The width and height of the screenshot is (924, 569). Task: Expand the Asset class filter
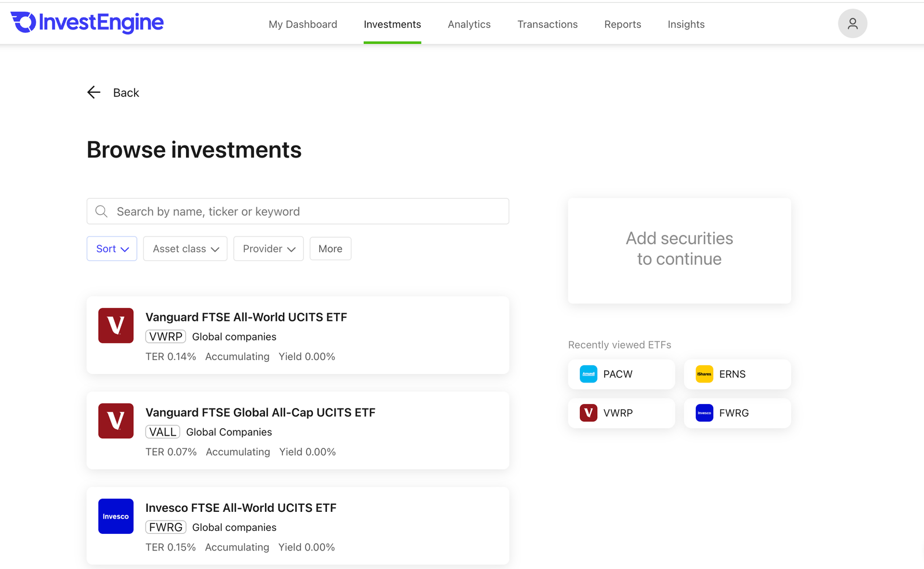(x=185, y=249)
